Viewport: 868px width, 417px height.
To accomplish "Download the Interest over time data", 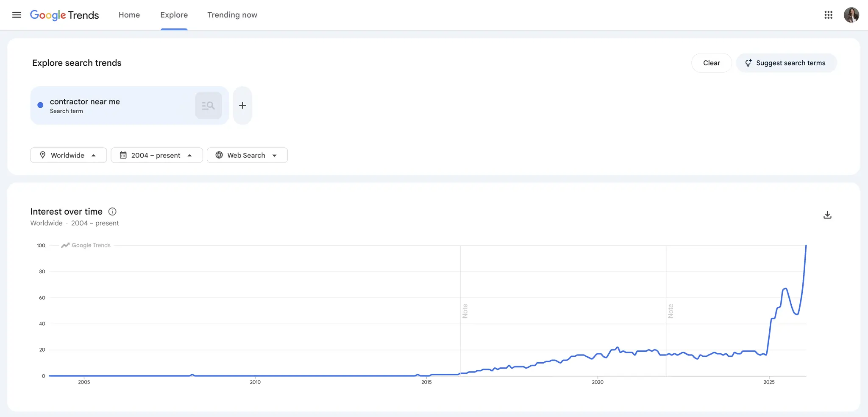I will tap(827, 214).
